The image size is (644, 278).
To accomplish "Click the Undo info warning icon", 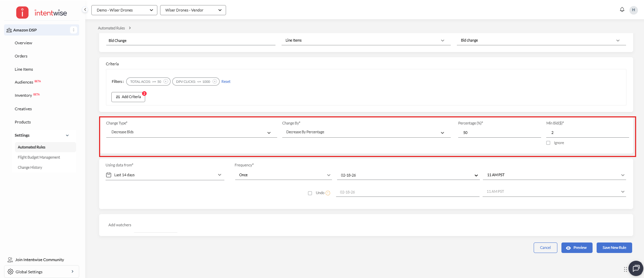I will [x=328, y=193].
